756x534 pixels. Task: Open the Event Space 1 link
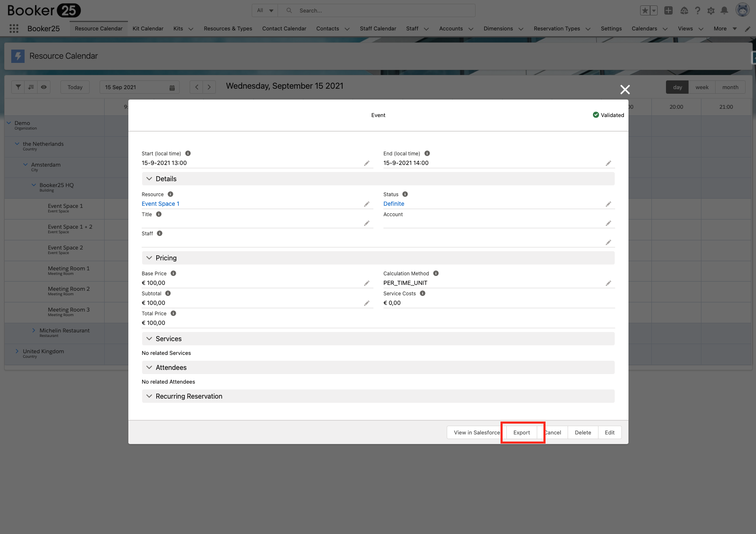[x=160, y=203]
